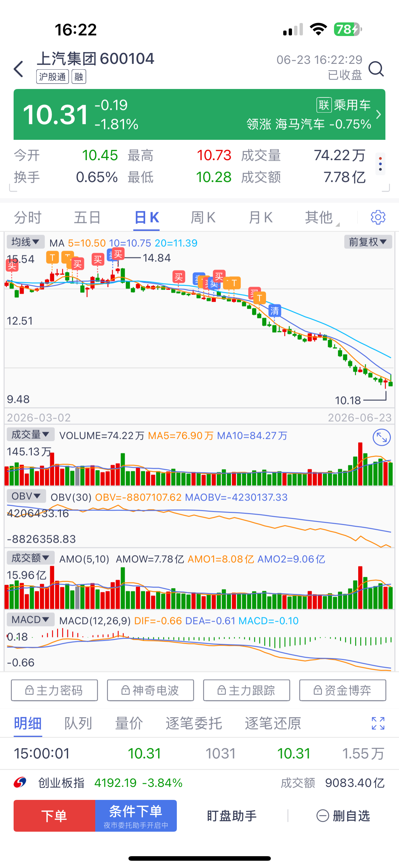This screenshot has height=868, width=399.
Task: Open the 前复权 adjustment dropdown
Action: click(368, 242)
